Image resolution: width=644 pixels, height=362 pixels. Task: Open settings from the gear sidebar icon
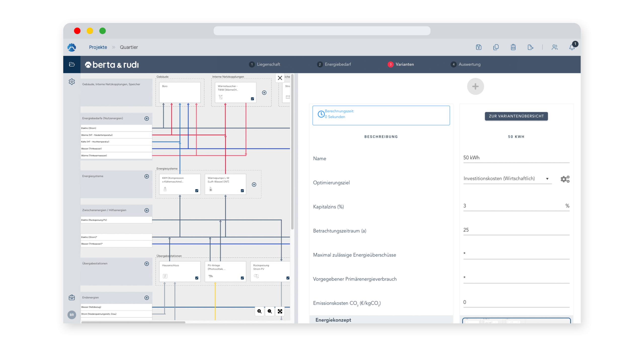click(x=72, y=82)
